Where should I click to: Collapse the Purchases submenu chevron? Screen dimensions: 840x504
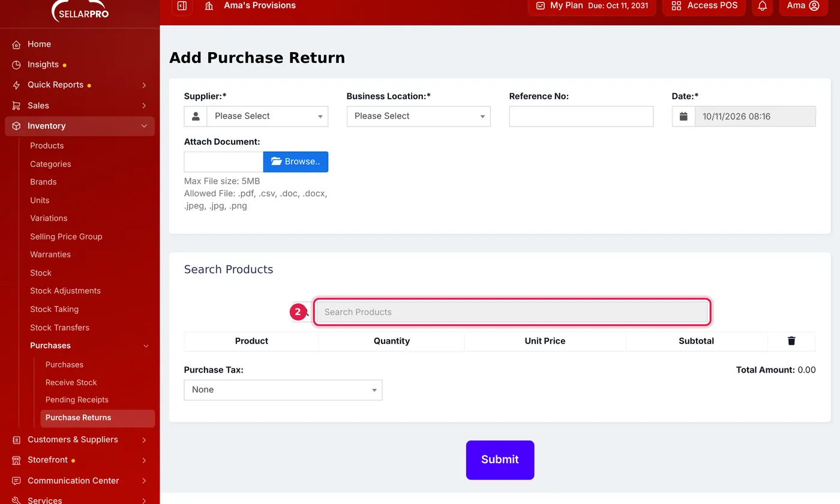pyautogui.click(x=146, y=346)
